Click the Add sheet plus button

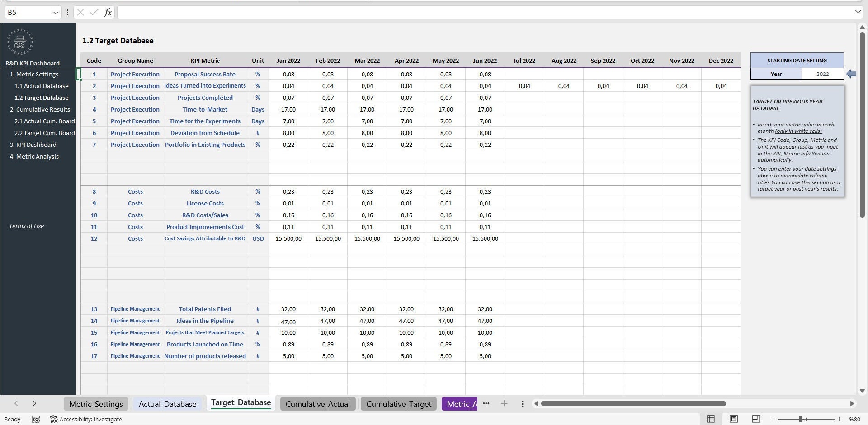[504, 403]
